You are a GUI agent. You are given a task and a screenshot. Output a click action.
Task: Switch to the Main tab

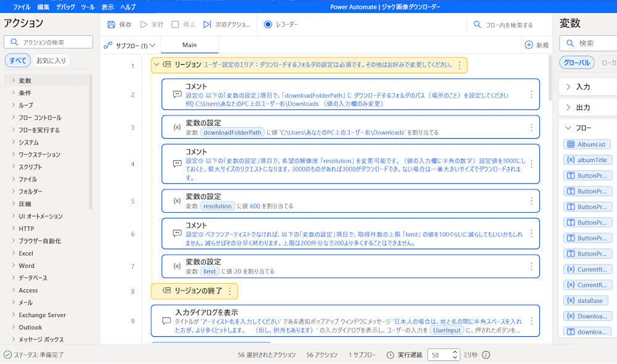tap(189, 45)
